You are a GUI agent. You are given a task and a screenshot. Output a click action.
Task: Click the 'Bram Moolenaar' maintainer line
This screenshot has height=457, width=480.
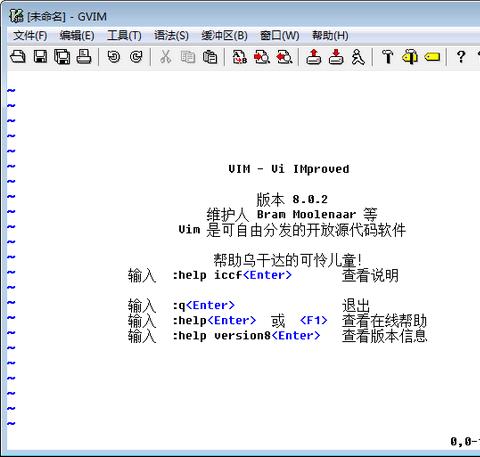(x=292, y=214)
